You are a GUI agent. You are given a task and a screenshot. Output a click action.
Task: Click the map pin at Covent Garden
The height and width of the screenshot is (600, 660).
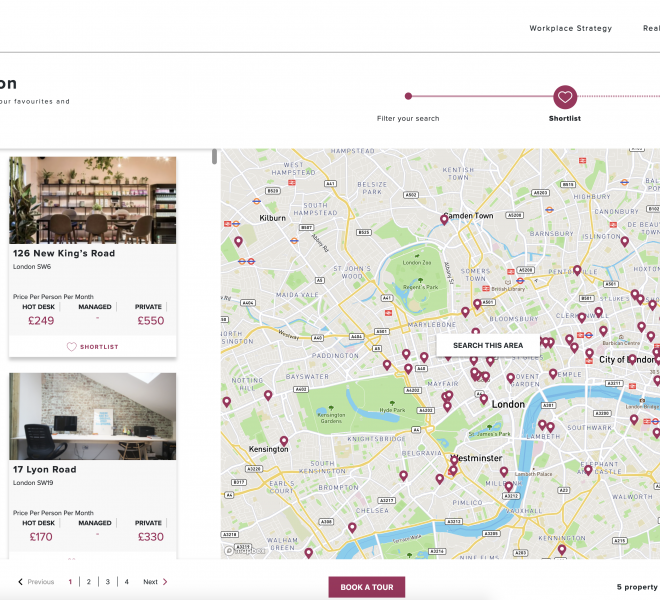(511, 378)
